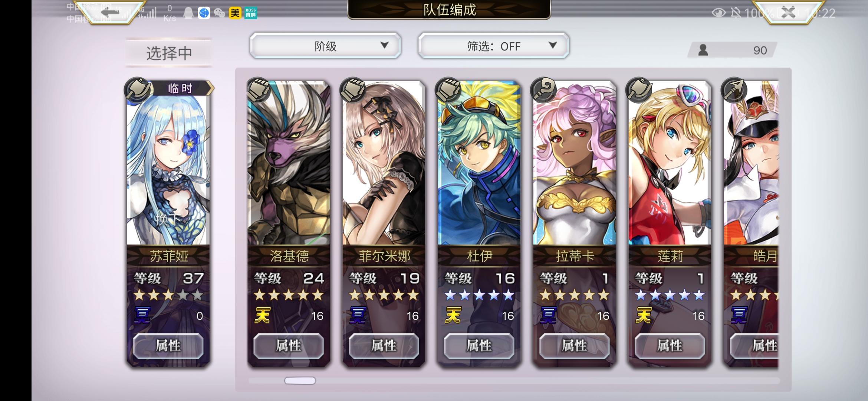Open 属性 for 洛基德
The width and height of the screenshot is (868, 401).
(x=289, y=346)
